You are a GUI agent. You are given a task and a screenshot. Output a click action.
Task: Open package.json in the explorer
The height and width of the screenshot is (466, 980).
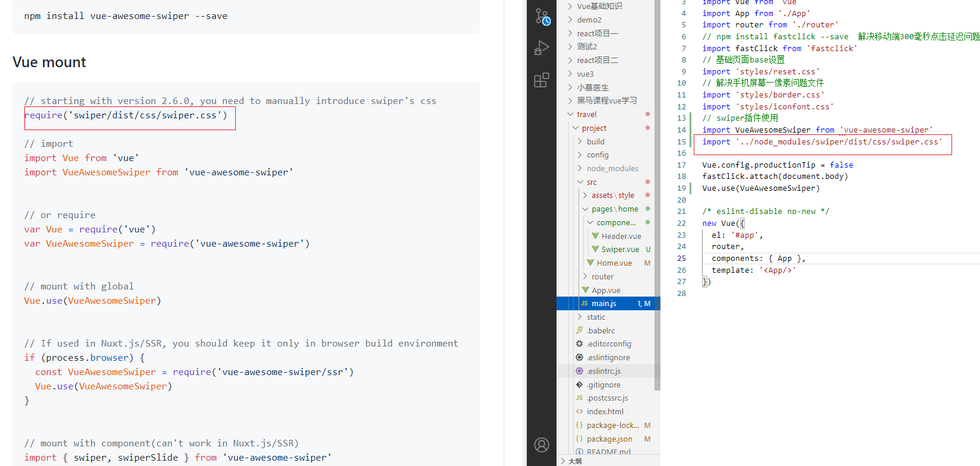tap(609, 439)
